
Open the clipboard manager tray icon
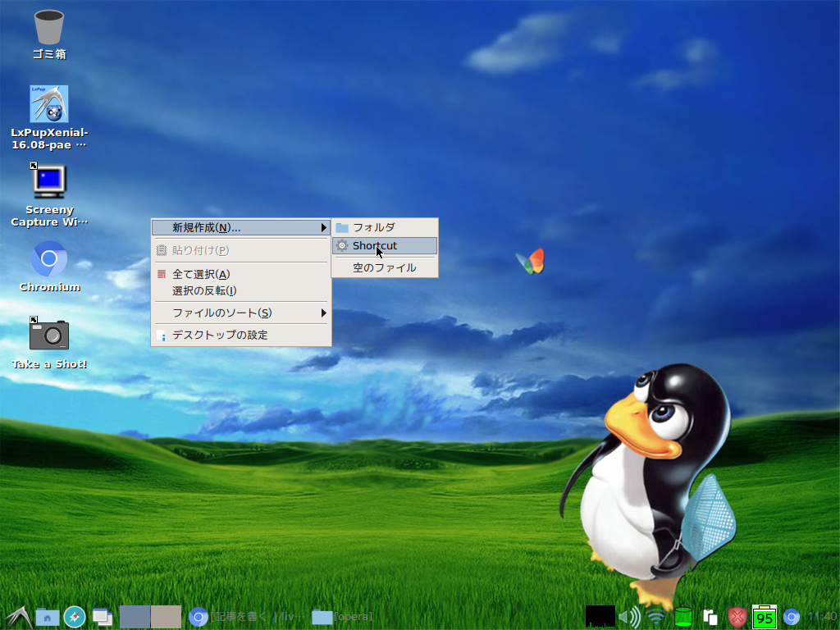tap(710, 617)
